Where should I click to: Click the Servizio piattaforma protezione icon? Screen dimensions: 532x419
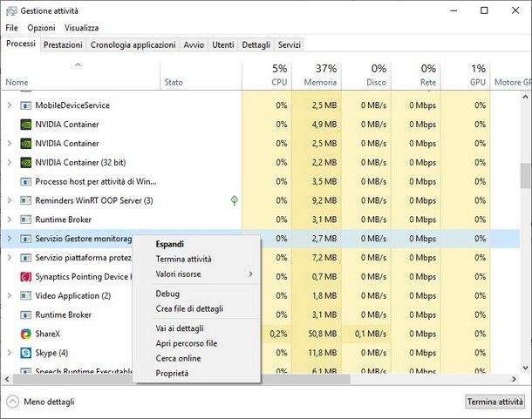pyautogui.click(x=26, y=258)
